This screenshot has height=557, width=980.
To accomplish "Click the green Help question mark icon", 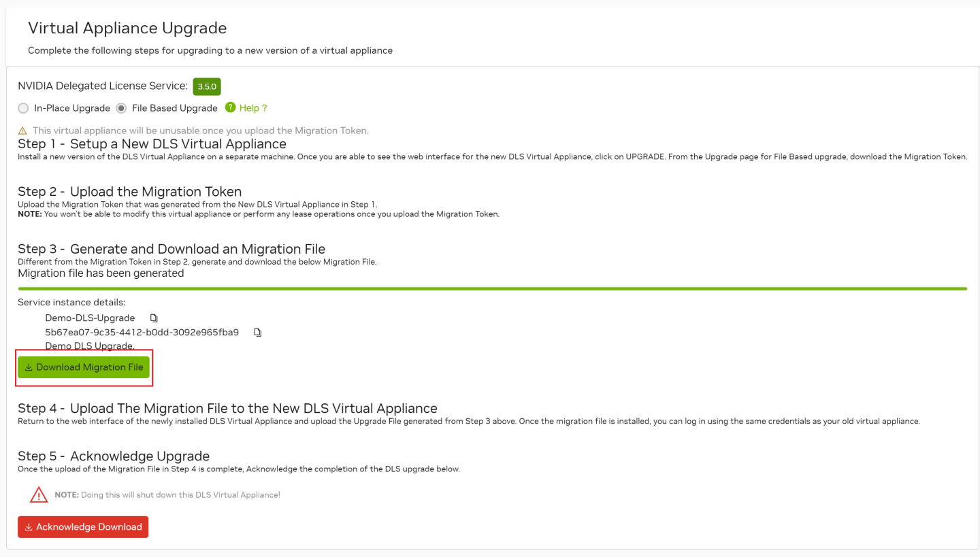I will 230,107.
